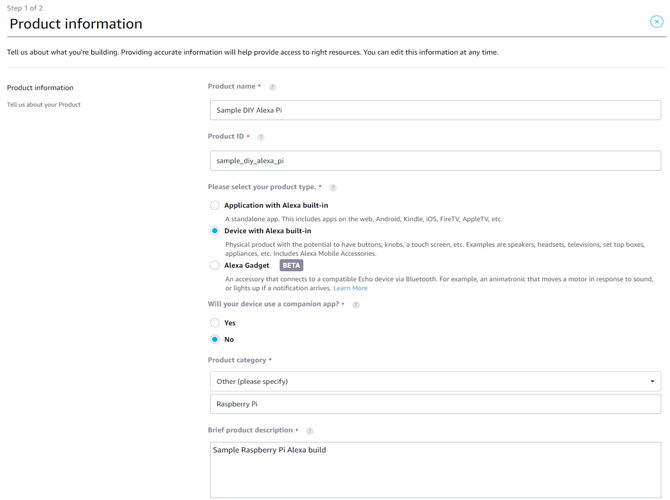Click the help icon beside Product name

tap(272, 87)
